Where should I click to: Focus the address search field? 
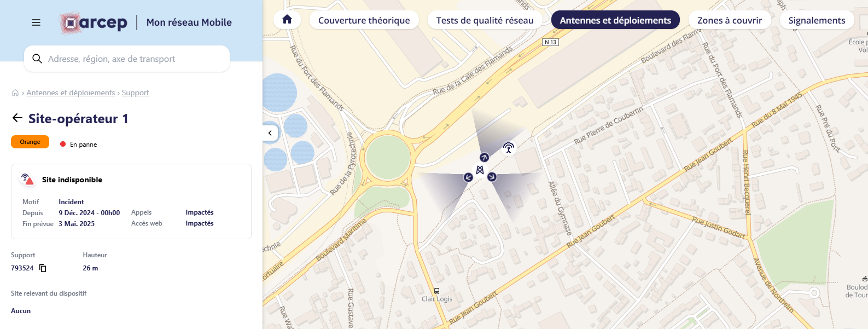pos(127,59)
